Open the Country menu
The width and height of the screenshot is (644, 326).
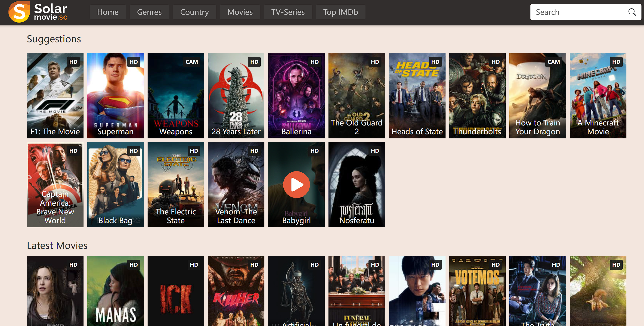coord(195,12)
